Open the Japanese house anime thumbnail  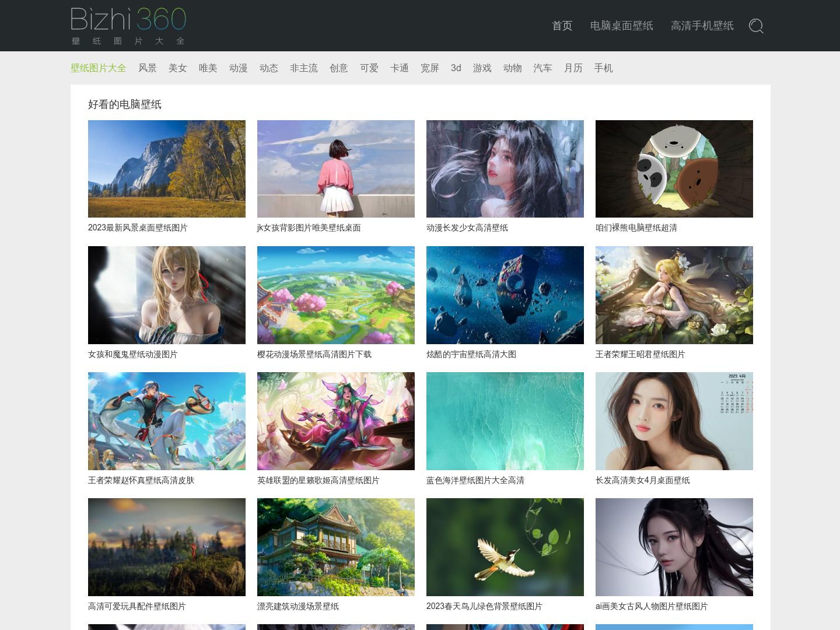pos(336,547)
